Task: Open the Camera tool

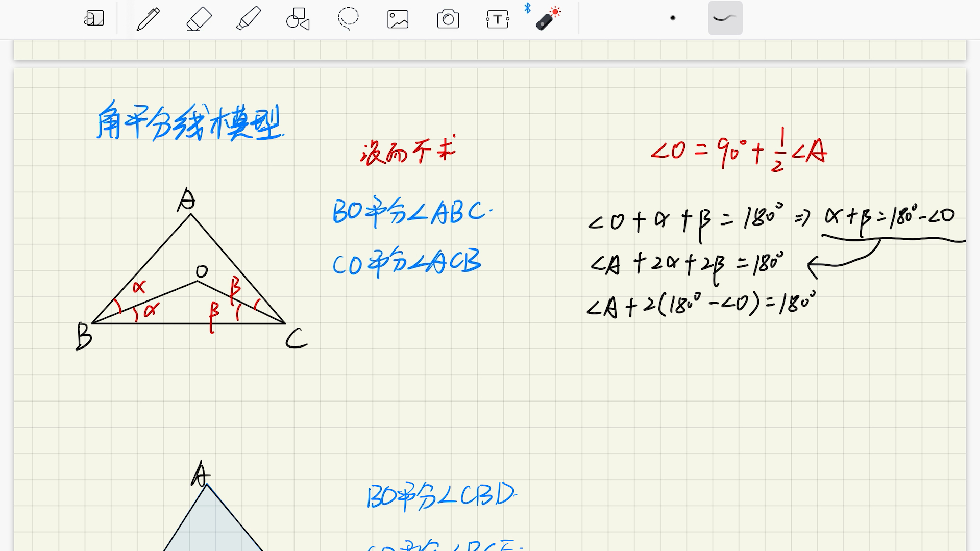Action: click(448, 19)
